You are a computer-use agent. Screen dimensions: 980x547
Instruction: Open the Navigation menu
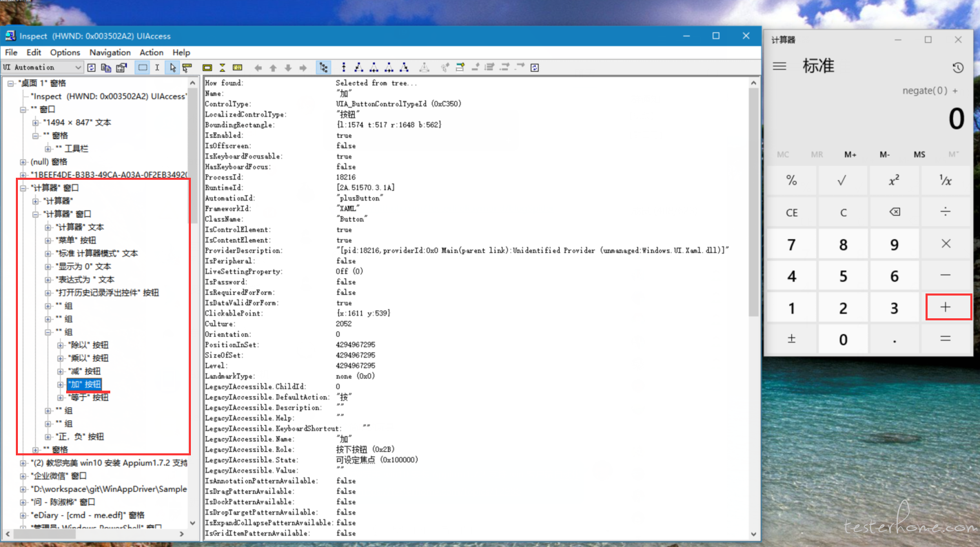pos(110,52)
